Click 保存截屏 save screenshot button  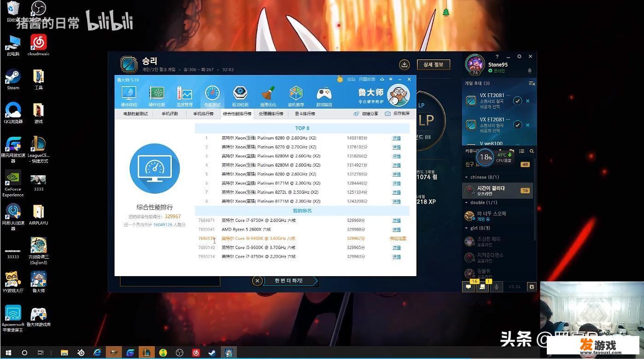coord(397,114)
